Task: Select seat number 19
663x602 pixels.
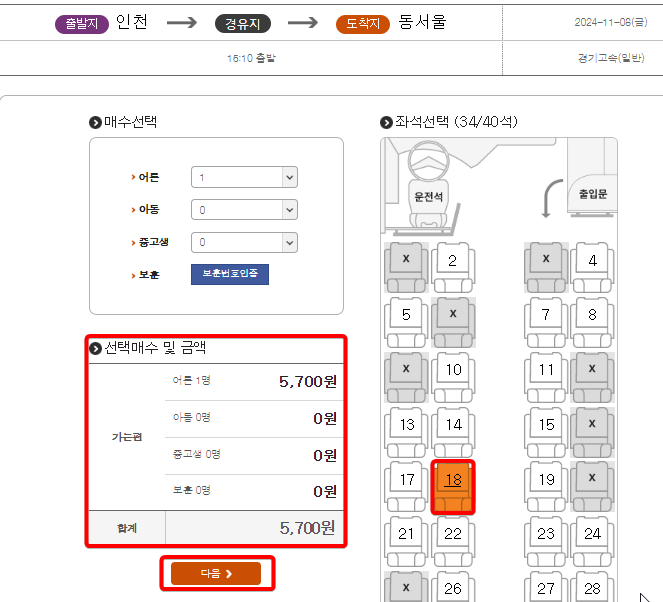Action: click(x=546, y=487)
